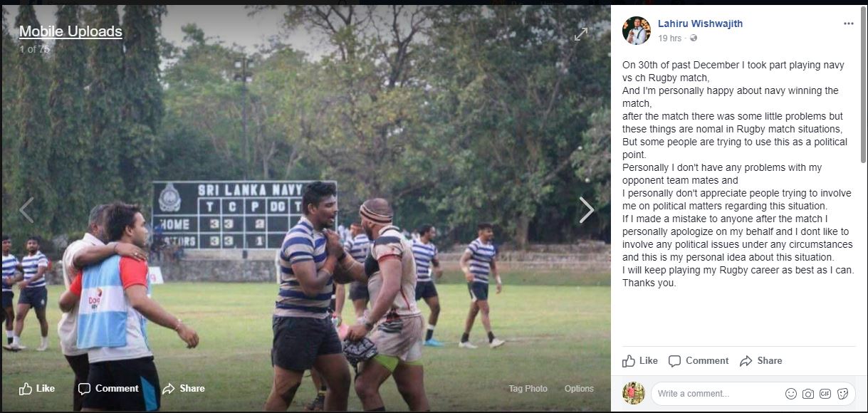Viewport: 868px width, 413px height.
Task: Add a GIF to the comment
Action: pyautogui.click(x=825, y=393)
